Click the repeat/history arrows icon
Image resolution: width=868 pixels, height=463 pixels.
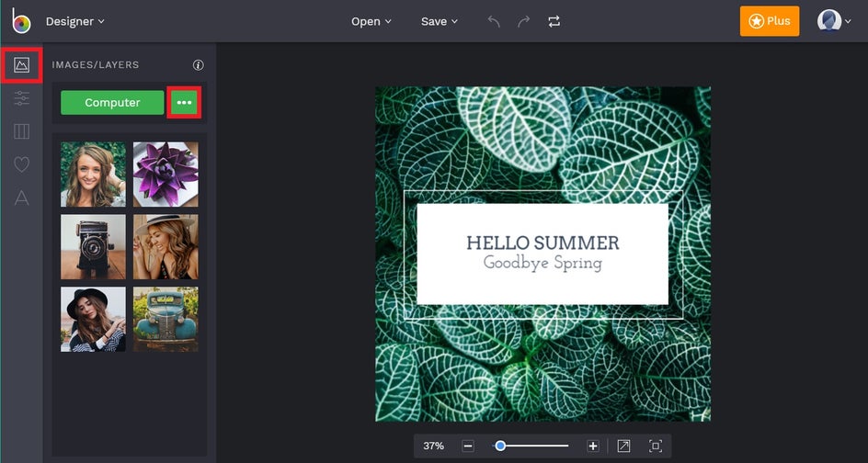tap(554, 21)
